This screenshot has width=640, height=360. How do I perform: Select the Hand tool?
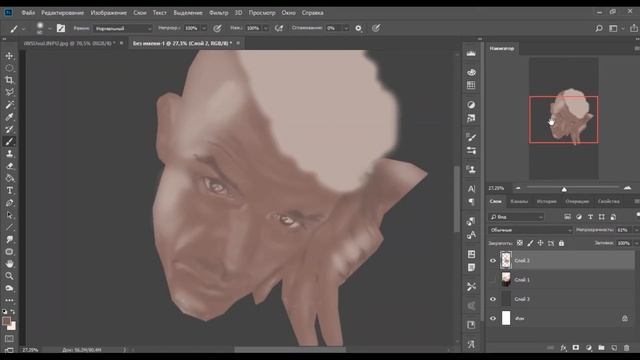[9, 264]
